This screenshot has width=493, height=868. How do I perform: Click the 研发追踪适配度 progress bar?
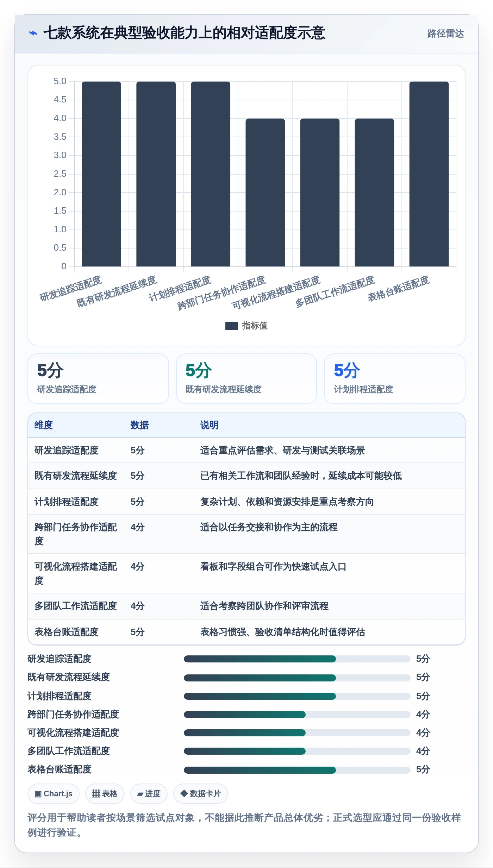pyautogui.click(x=297, y=659)
